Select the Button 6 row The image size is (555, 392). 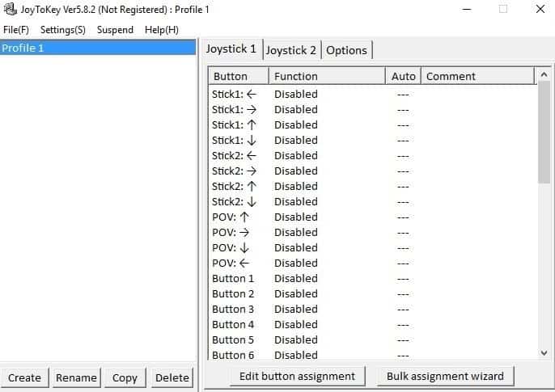pyautogui.click(x=373, y=355)
